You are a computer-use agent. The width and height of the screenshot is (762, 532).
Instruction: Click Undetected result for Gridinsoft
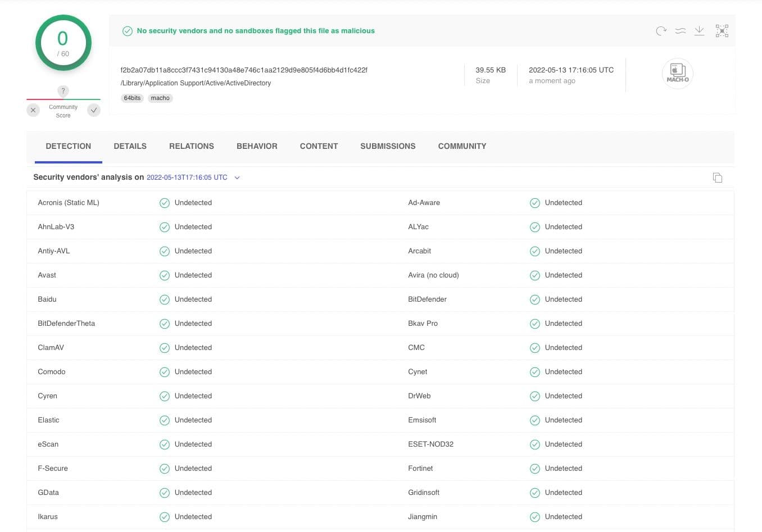pos(564,493)
